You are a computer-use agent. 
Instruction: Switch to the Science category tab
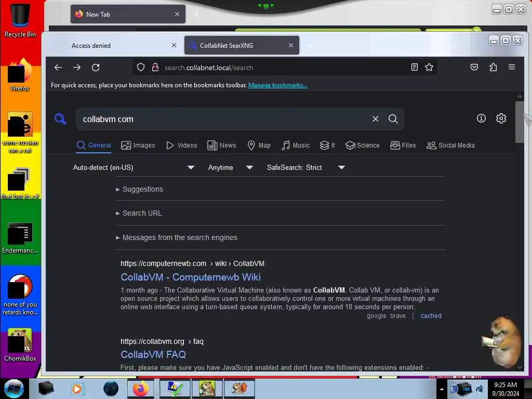tap(362, 145)
